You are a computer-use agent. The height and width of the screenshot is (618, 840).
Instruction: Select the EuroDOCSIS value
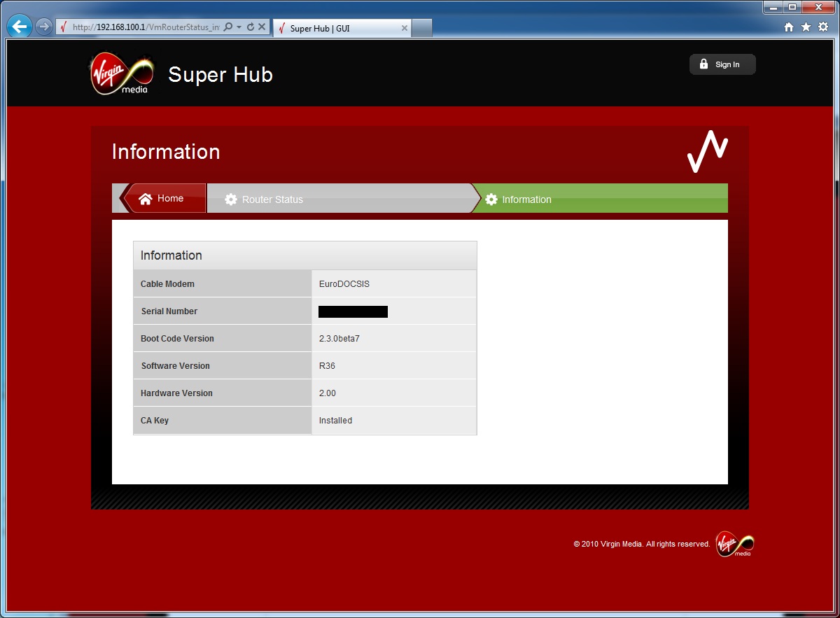(x=344, y=284)
